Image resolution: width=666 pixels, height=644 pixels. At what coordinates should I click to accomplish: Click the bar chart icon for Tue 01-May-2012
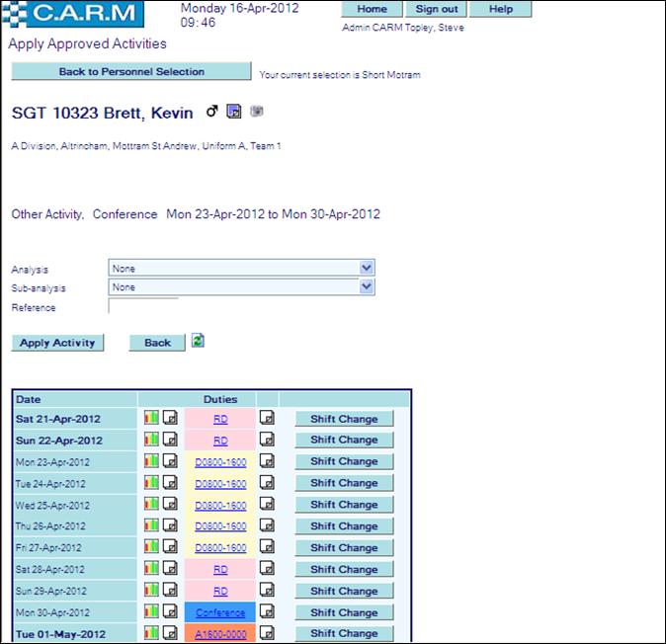point(151,633)
